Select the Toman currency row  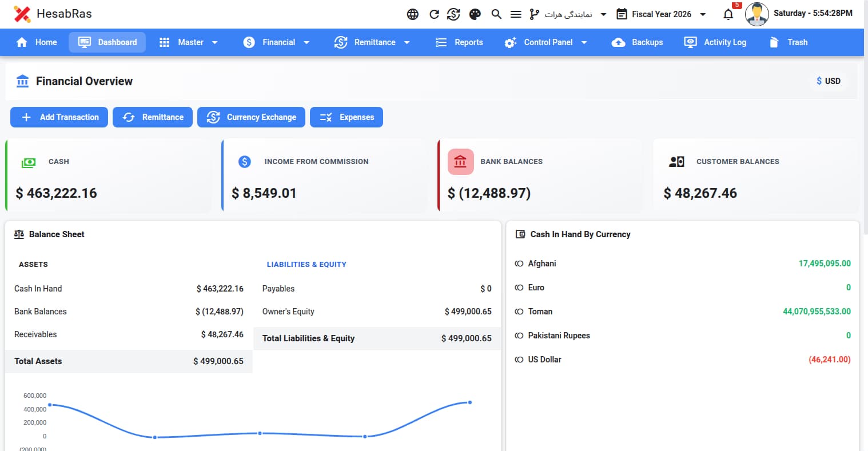(x=683, y=312)
